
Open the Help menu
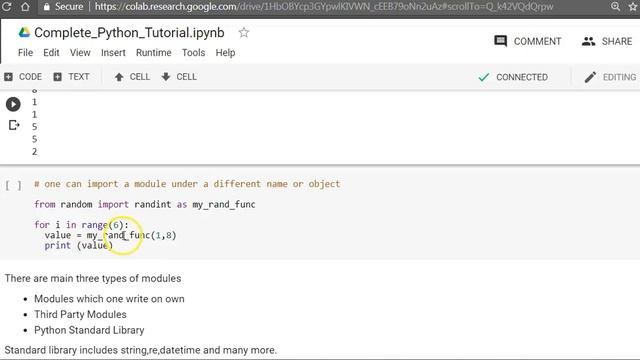(x=225, y=53)
